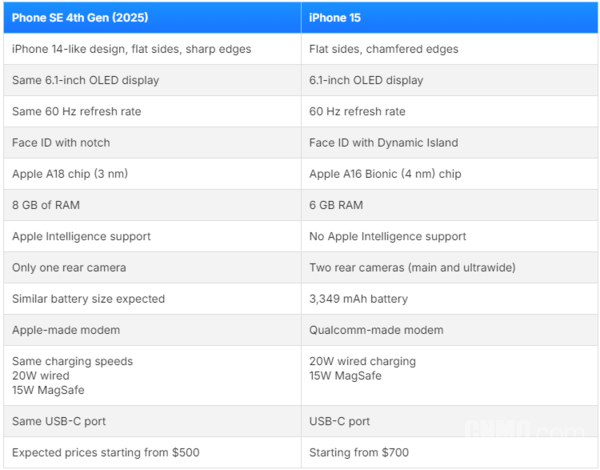Click the Apple Intelligence support cell
This screenshot has width=600, height=470.
152,236
